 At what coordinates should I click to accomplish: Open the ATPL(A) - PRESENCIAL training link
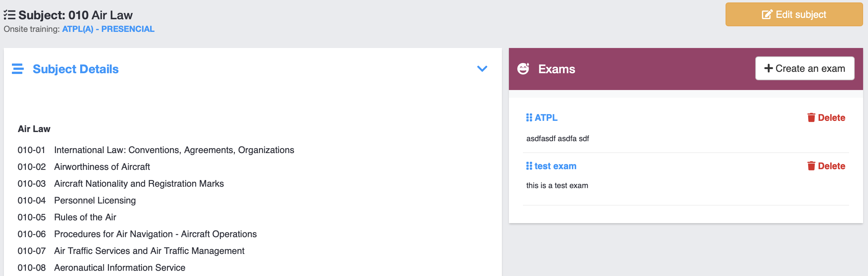click(x=108, y=29)
